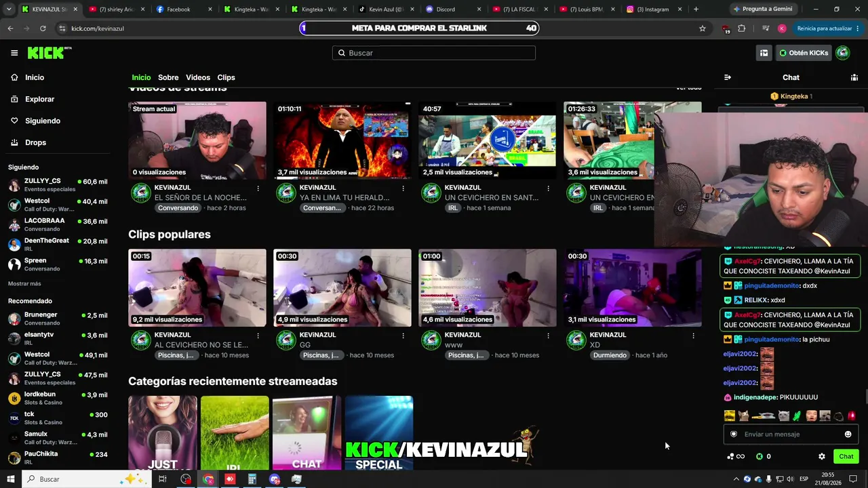This screenshot has height=488, width=868.
Task: Click the Windows taskbar Buscar search box
Action: [88, 479]
